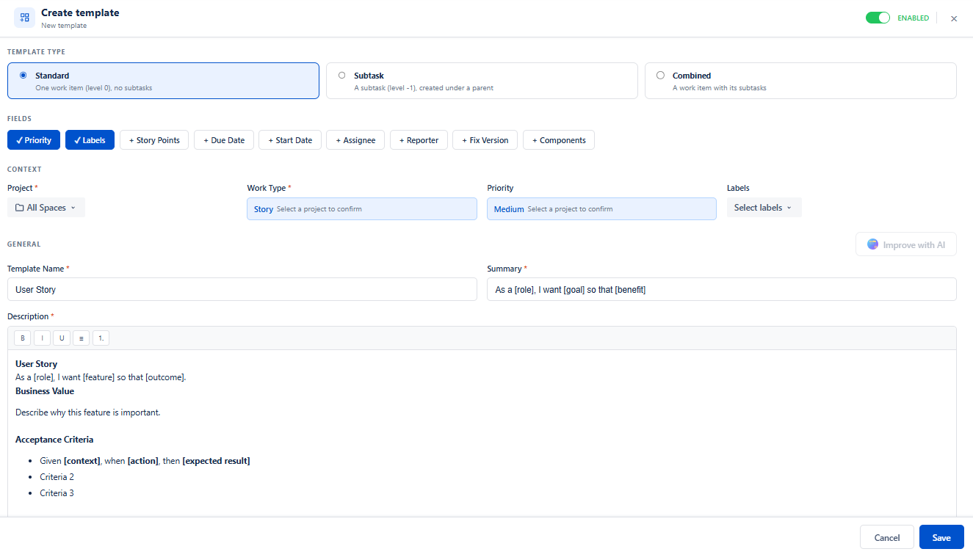Click the Business Value heading text
Viewport: 973px width, 560px height.
pyautogui.click(x=45, y=391)
